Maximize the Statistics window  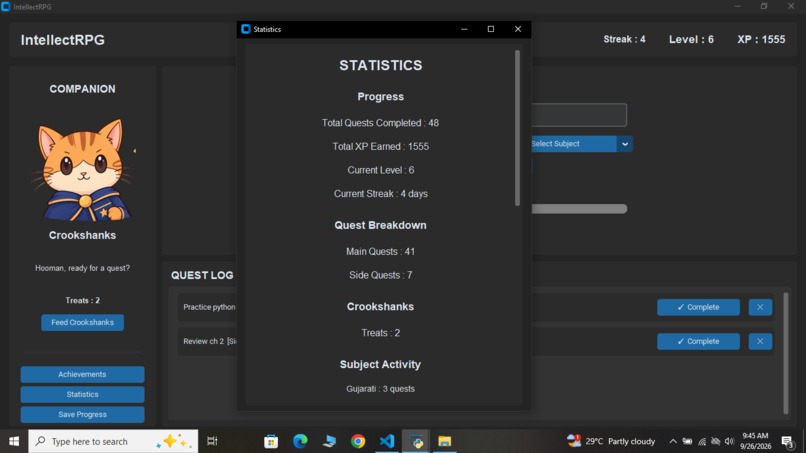tap(491, 29)
